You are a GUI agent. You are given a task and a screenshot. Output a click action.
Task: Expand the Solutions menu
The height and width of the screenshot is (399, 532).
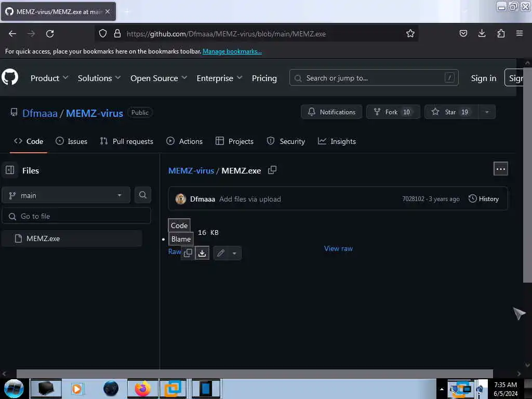99,78
